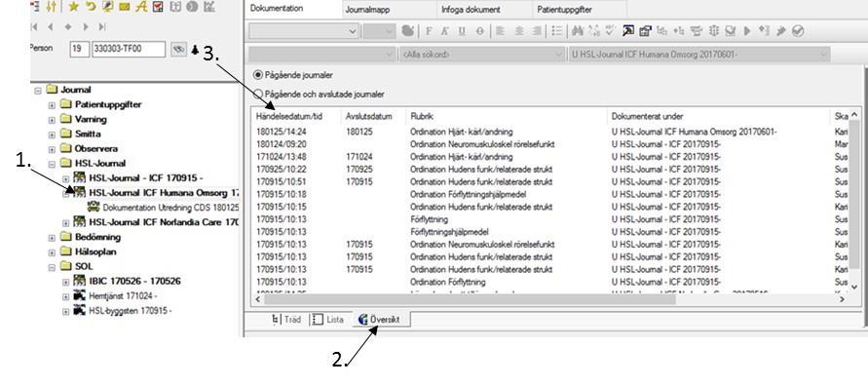Viewport: 868px width, 386px height.
Task: Click the round checkmark approve icon
Action: pyautogui.click(x=798, y=31)
